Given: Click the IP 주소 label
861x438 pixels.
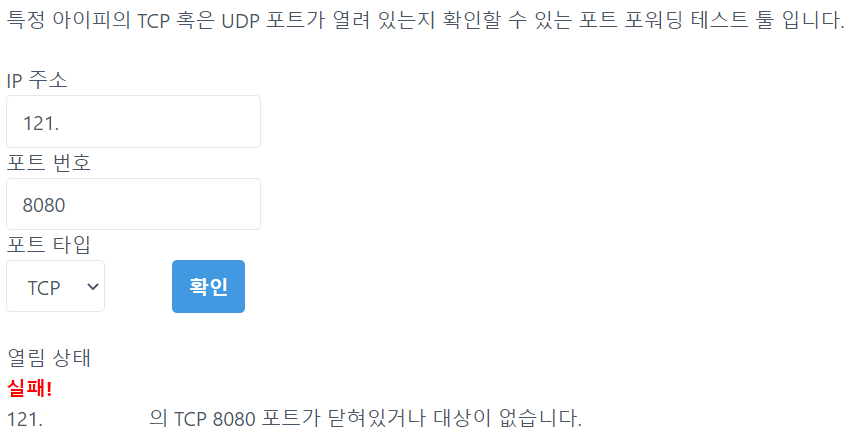Looking at the screenshot, I should pos(37,81).
